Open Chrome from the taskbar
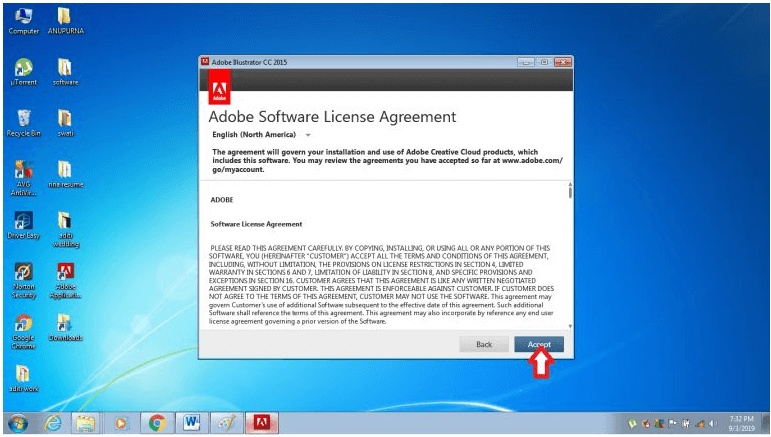The height and width of the screenshot is (437, 771). [157, 423]
